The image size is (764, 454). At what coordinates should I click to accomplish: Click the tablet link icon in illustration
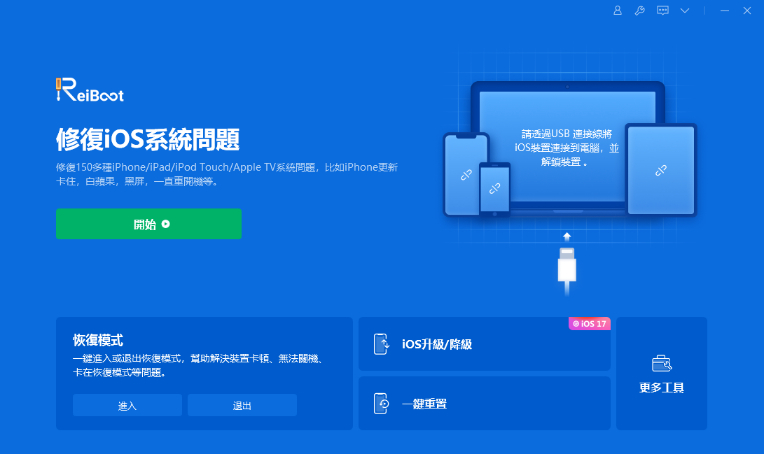[661, 170]
